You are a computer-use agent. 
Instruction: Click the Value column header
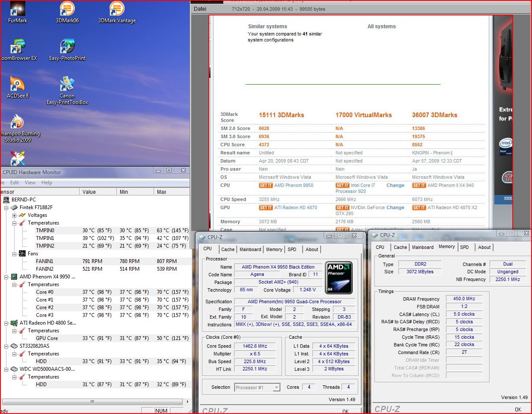[x=98, y=192]
